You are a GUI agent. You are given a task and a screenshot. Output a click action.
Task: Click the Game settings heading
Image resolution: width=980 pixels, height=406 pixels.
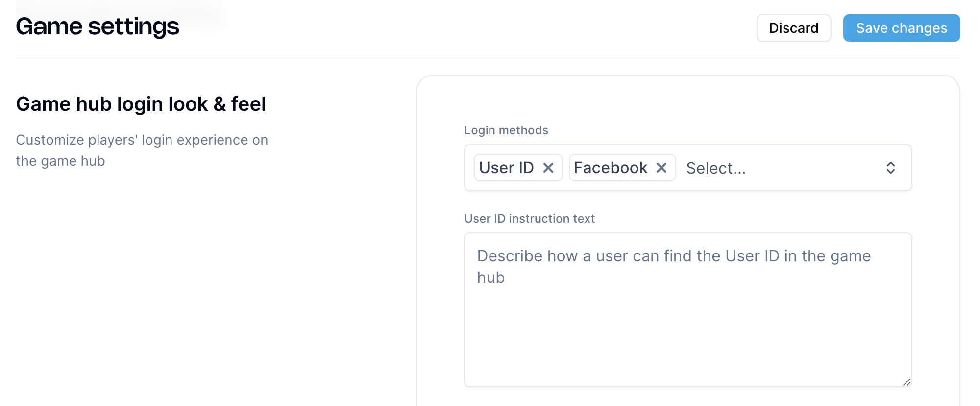point(98,27)
